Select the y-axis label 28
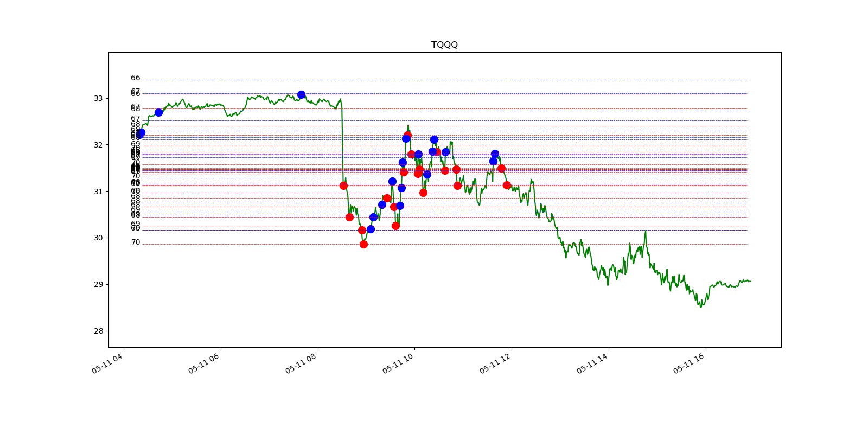 coord(98,331)
